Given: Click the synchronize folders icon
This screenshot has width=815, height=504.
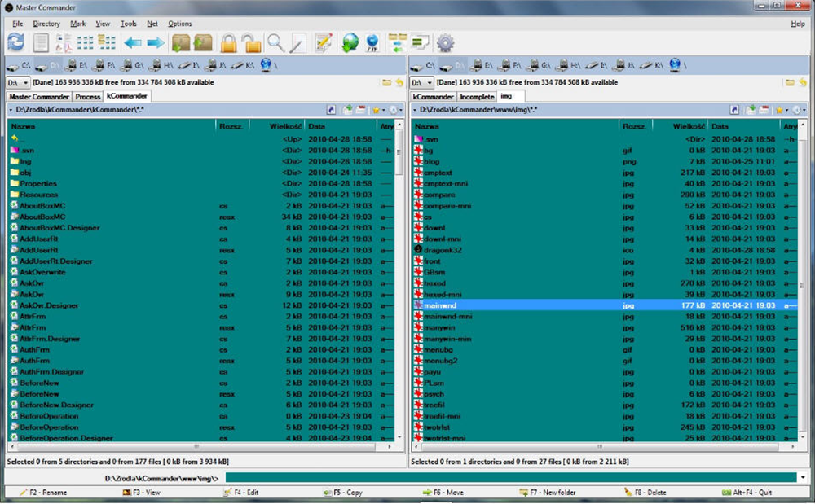Looking at the screenshot, I should 398,42.
